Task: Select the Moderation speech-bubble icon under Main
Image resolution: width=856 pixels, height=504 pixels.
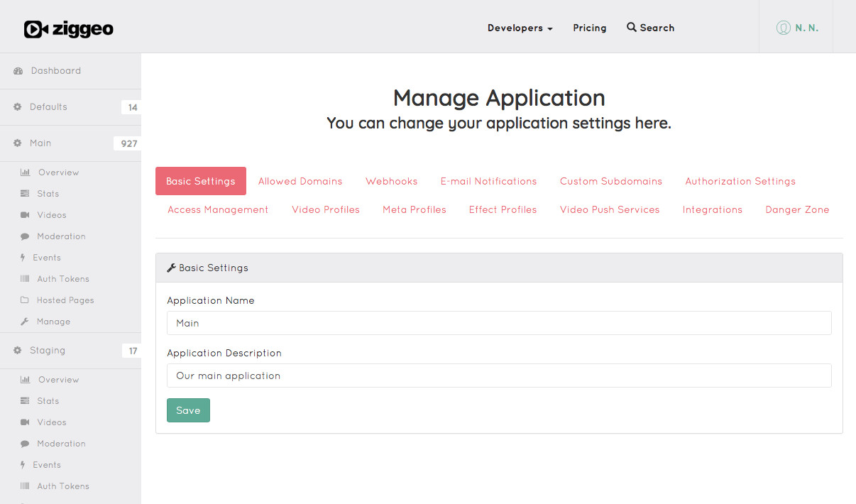Action: click(x=25, y=236)
